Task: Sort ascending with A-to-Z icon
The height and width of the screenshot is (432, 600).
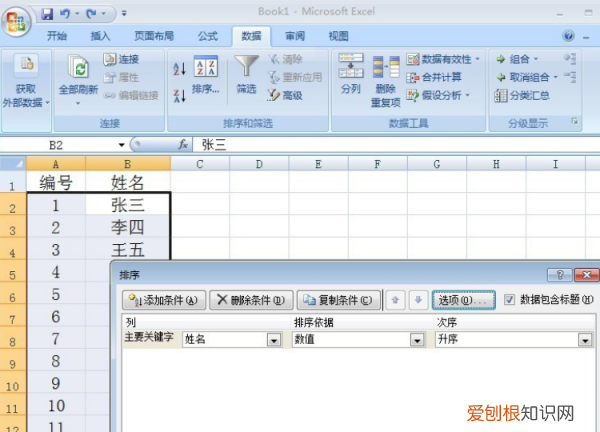Action: pyautogui.click(x=179, y=68)
